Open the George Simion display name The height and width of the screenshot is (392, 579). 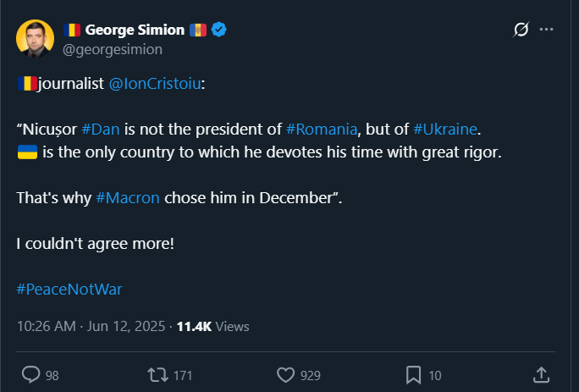(x=135, y=30)
